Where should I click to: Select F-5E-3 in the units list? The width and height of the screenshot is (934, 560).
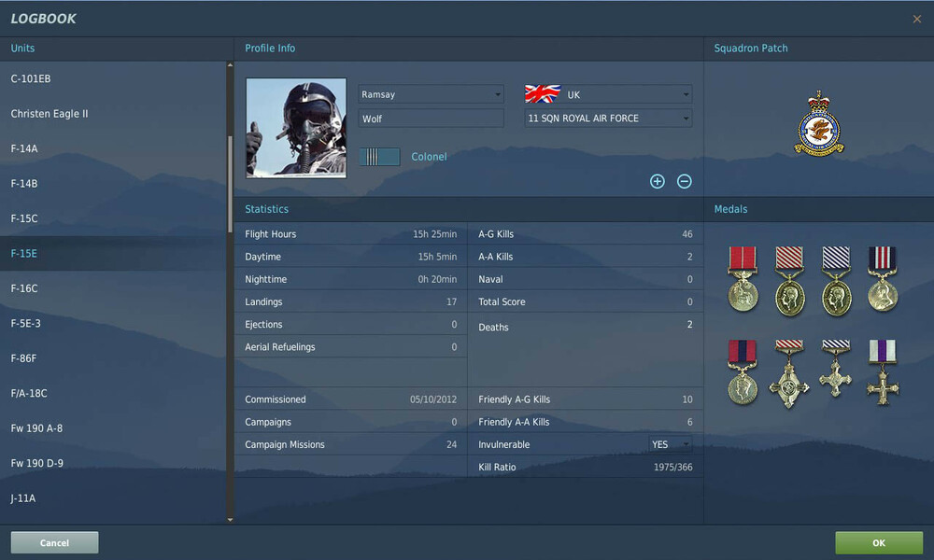tap(113, 323)
